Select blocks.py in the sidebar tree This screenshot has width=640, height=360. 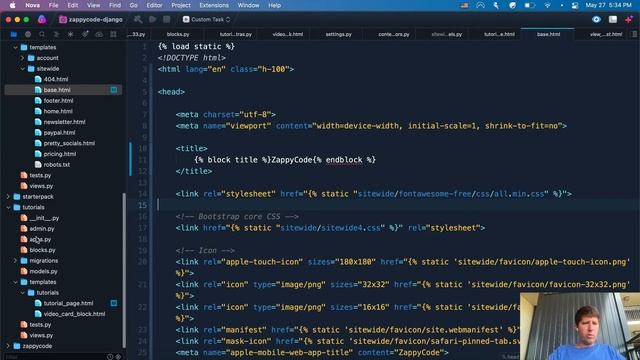tap(42, 250)
